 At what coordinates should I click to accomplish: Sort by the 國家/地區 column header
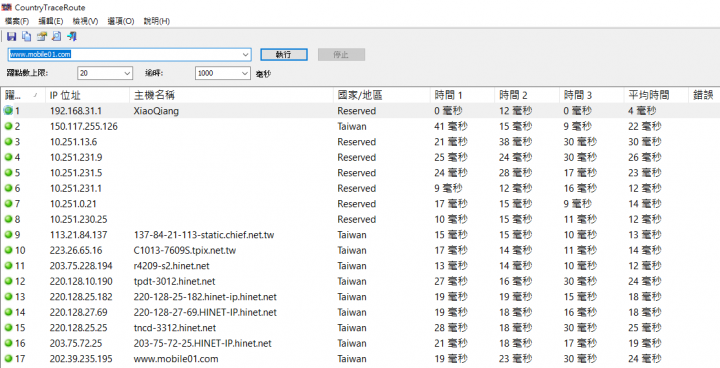point(382,95)
